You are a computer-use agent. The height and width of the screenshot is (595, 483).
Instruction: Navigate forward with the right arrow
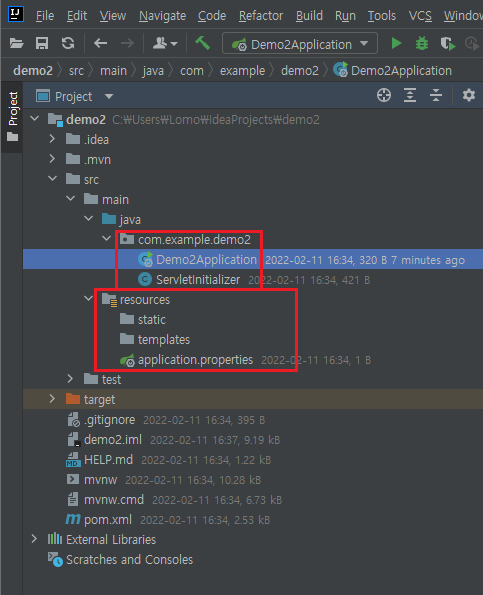127,43
